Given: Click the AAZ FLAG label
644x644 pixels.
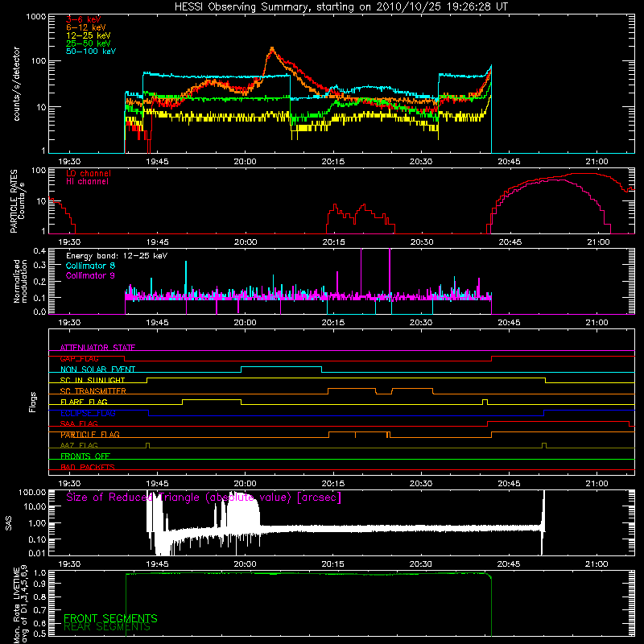Looking at the screenshot, I should pyautogui.click(x=79, y=445).
